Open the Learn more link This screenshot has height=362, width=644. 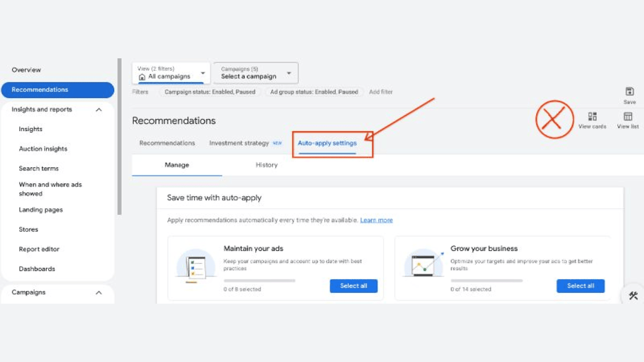click(x=376, y=220)
